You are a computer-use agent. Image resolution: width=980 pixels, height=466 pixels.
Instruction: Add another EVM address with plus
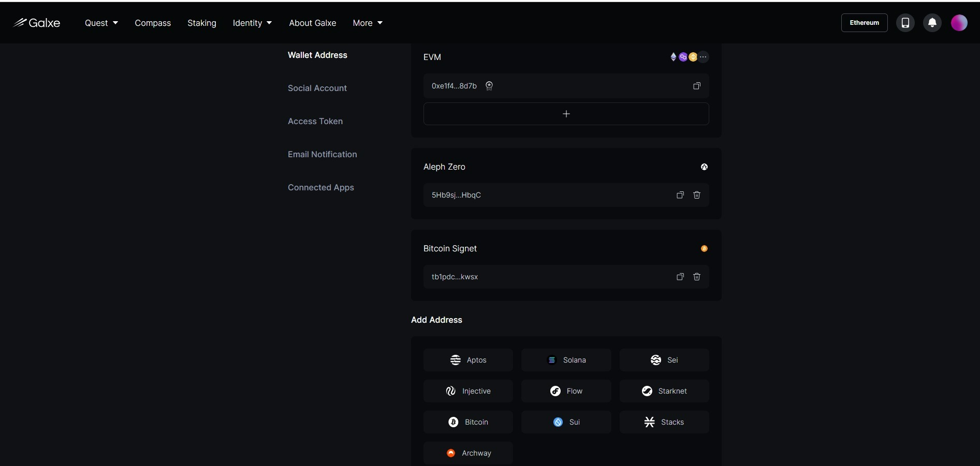[x=566, y=114]
